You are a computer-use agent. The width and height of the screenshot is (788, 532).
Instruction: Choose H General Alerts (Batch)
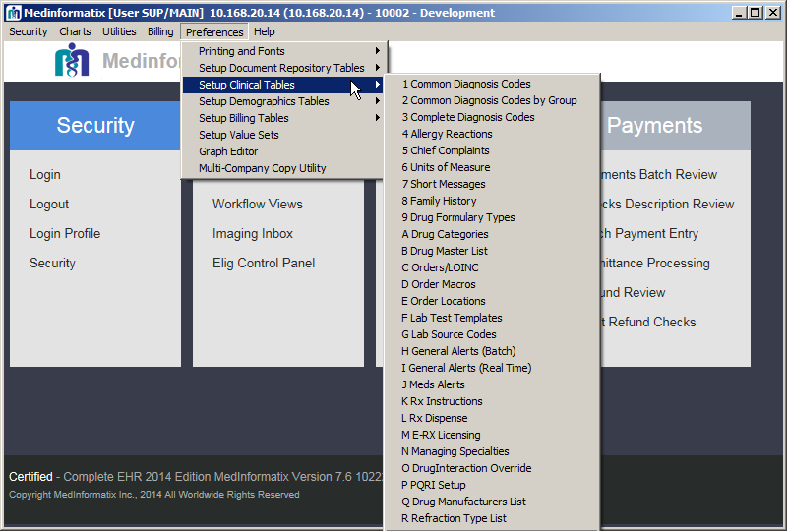(x=492, y=351)
